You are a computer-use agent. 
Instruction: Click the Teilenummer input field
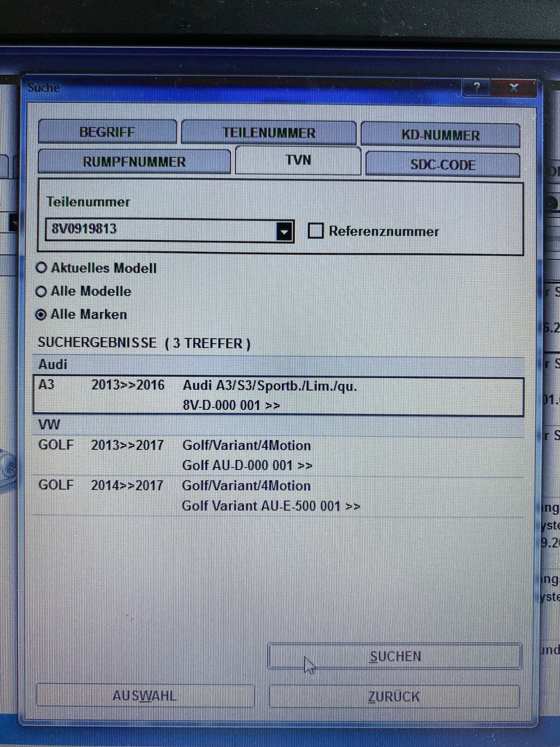click(161, 229)
